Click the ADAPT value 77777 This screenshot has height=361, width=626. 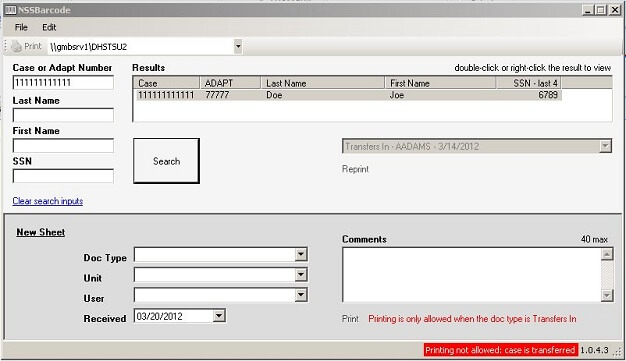217,95
